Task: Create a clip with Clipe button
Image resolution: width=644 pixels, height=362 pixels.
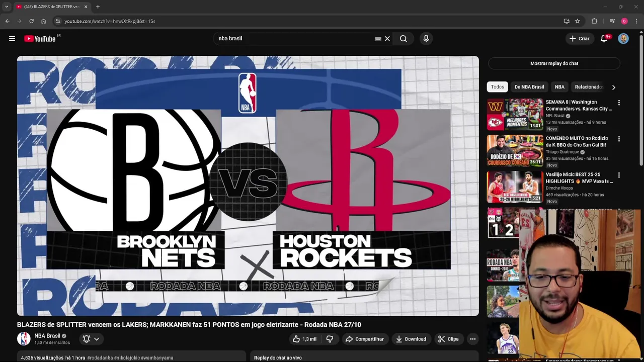Action: 448,339
